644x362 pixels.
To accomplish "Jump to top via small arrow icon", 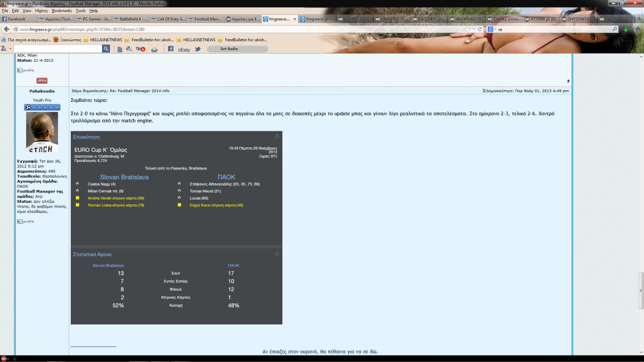I will [568, 81].
